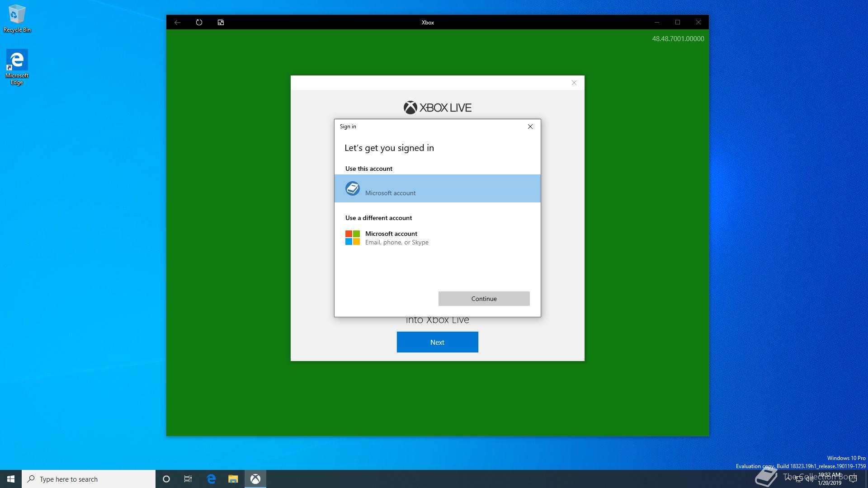Click the taskbar search box

(x=89, y=479)
